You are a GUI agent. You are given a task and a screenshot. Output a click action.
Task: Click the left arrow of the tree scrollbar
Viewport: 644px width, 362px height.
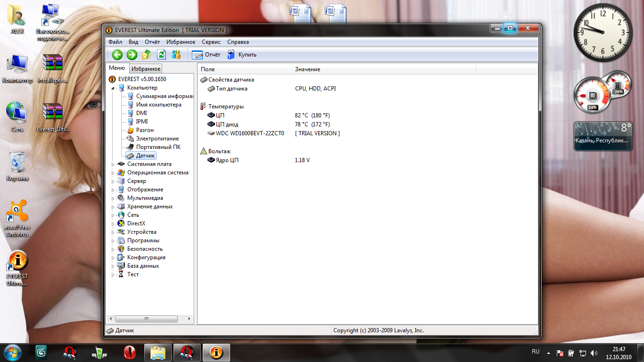point(111,319)
